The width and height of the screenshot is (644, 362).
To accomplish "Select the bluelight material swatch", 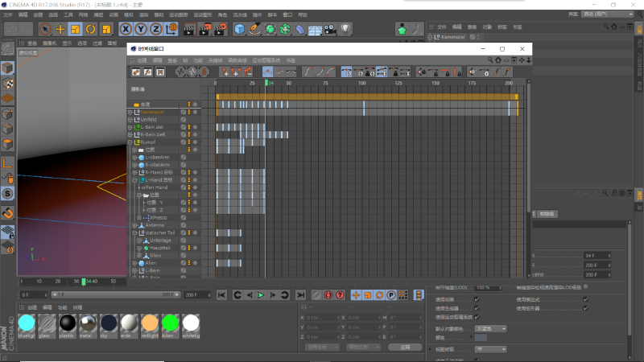I will [27, 323].
